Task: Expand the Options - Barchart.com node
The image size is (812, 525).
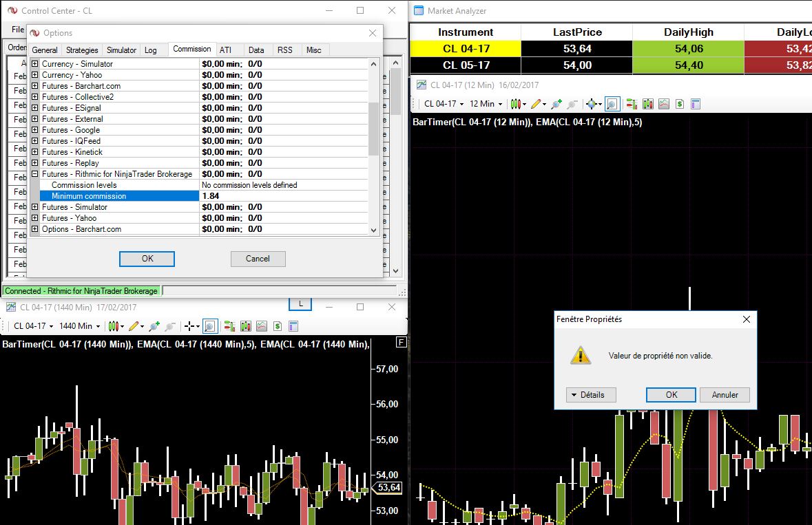Action: (34, 228)
